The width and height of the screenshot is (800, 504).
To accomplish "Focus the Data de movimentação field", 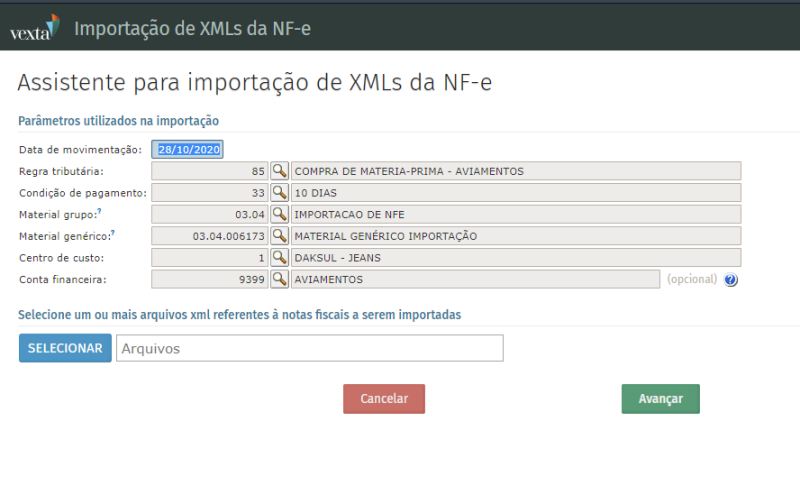I will tap(187, 149).
